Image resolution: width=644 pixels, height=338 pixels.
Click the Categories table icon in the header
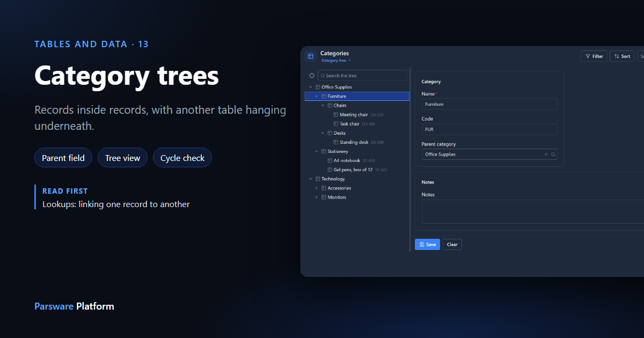click(311, 56)
